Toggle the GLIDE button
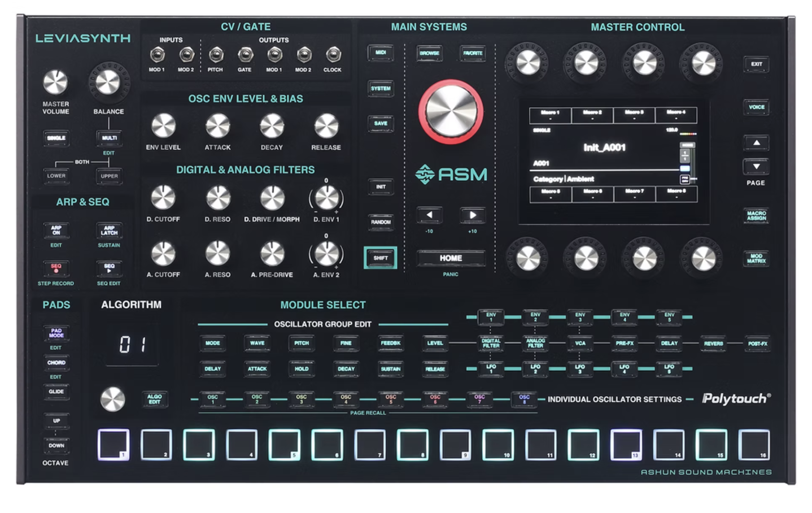The height and width of the screenshot is (513, 812). click(56, 392)
